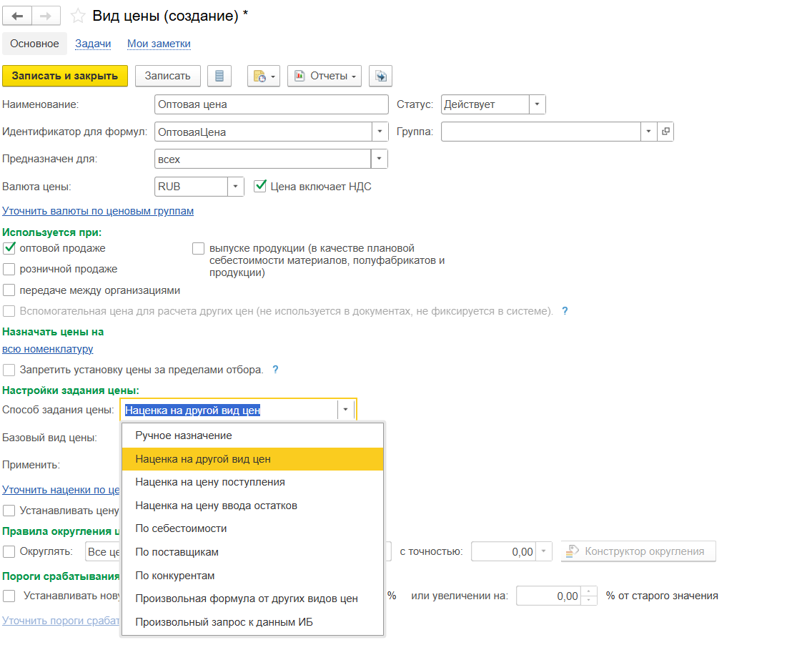Click the list icon button beside Записать

(x=219, y=76)
